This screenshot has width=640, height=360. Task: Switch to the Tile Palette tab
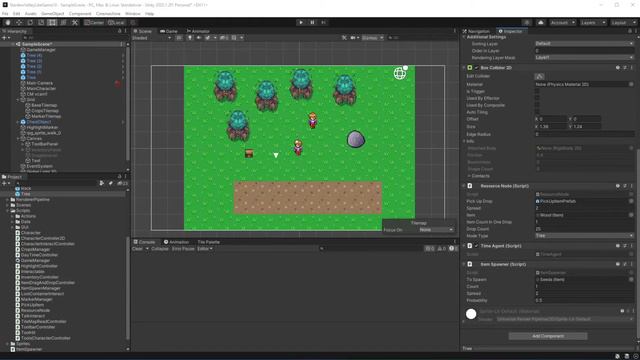pyautogui.click(x=208, y=242)
